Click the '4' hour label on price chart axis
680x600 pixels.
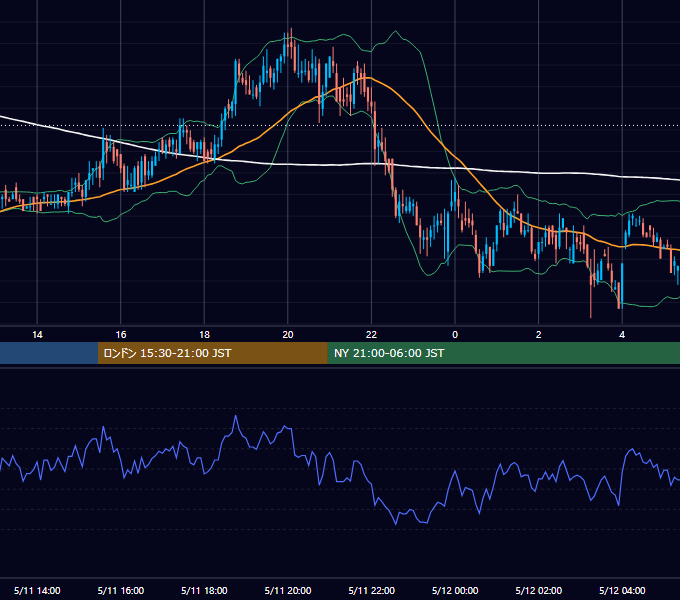coord(622,335)
